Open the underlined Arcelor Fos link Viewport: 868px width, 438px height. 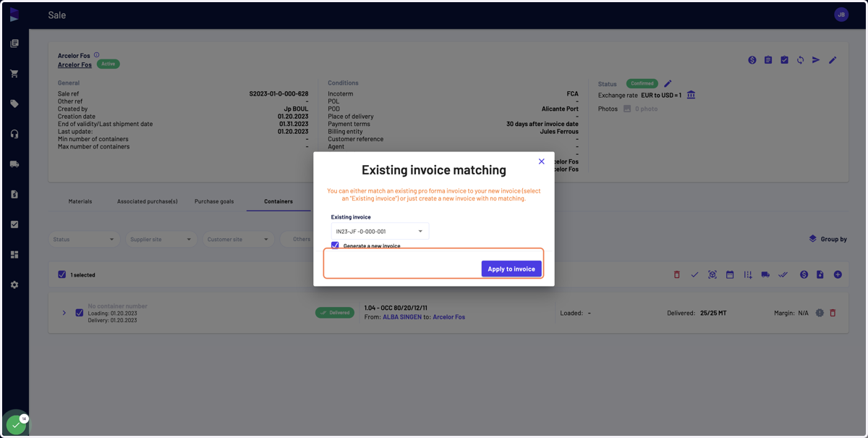click(75, 64)
